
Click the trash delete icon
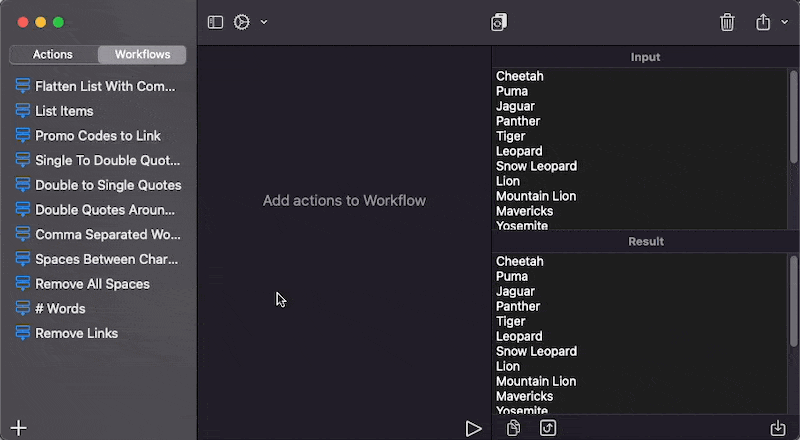pos(727,22)
